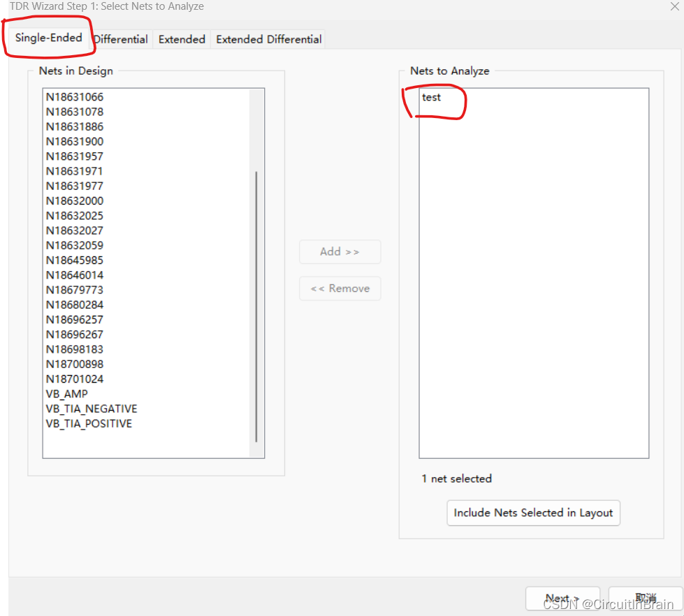This screenshot has height=616, width=684.
Task: Click the Nets in Design scrollbar
Action: (256, 306)
